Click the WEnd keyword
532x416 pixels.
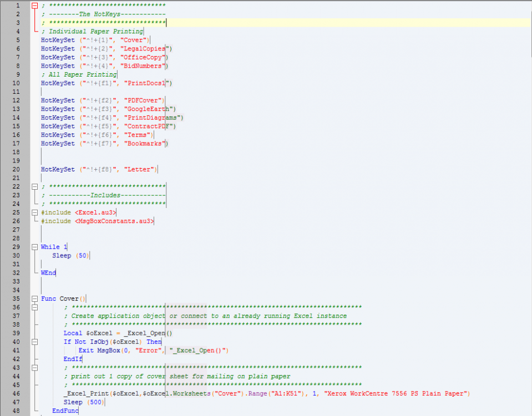[x=48, y=273]
